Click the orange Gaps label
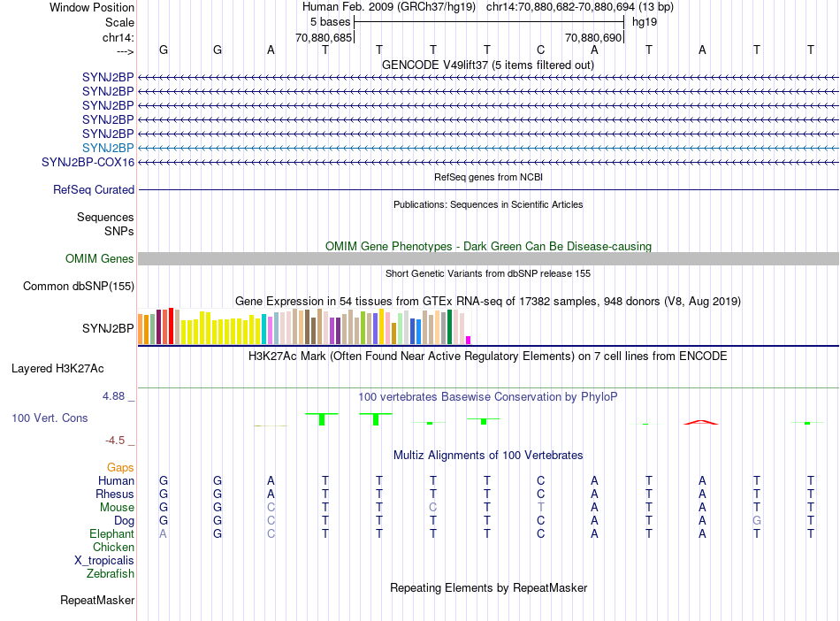The width and height of the screenshot is (840, 621). (x=120, y=468)
